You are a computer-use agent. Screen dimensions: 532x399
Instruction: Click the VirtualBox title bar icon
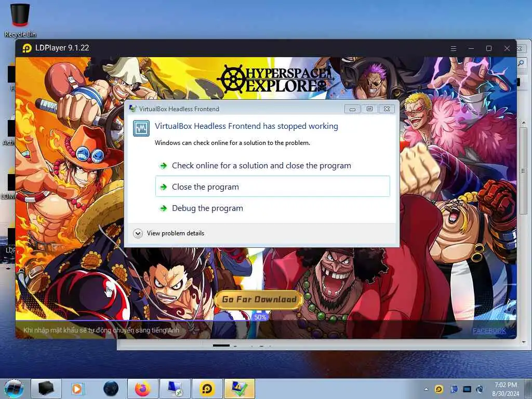click(x=132, y=109)
